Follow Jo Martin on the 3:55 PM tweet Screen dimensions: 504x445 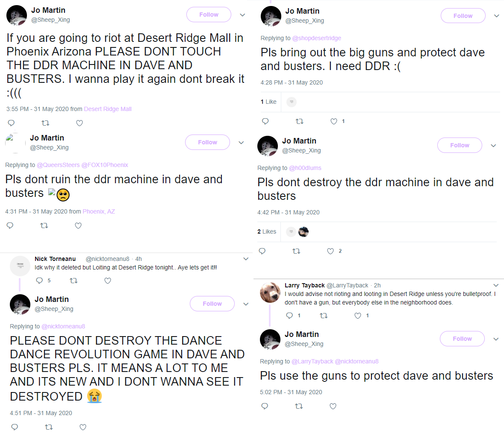(x=209, y=15)
